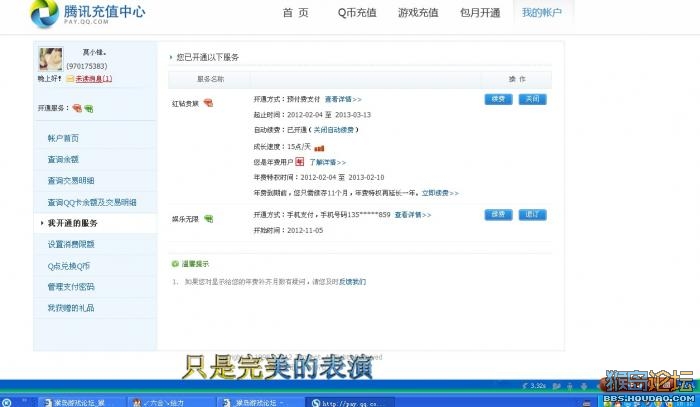Open 六合 taskbar window
Screen dimensions: 700x407
[170, 403]
